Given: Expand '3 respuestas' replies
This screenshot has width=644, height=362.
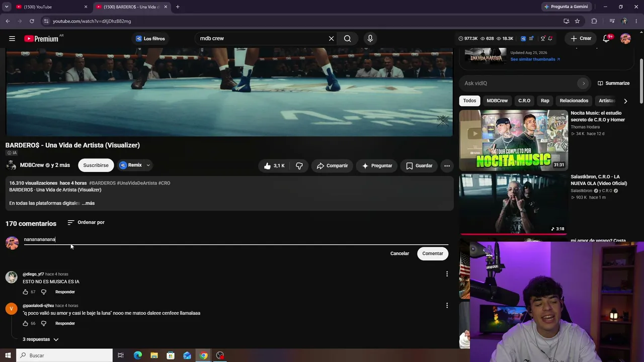Looking at the screenshot, I should [41, 339].
